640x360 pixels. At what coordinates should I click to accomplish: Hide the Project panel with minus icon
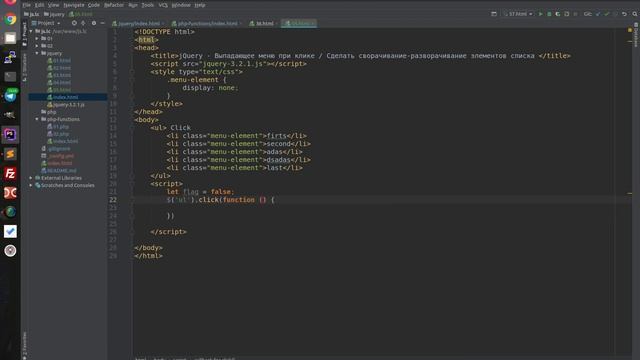102,23
